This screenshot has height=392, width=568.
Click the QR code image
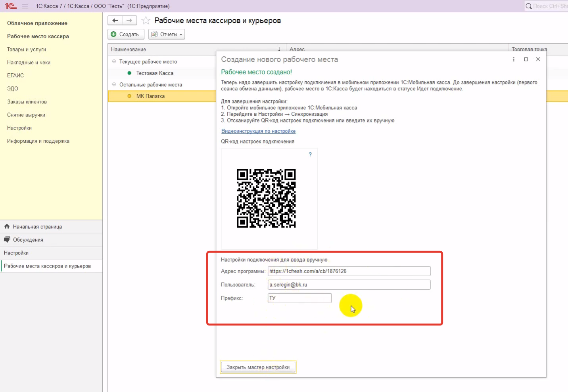click(266, 198)
